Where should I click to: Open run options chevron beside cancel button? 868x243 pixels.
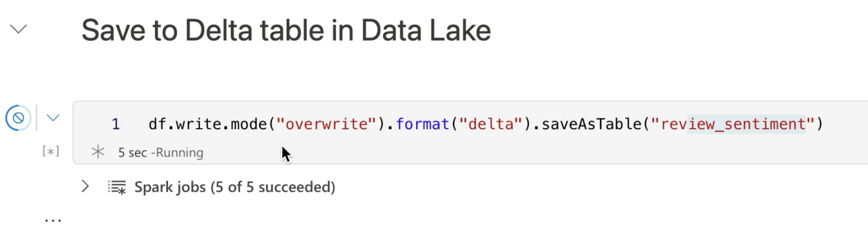[53, 118]
